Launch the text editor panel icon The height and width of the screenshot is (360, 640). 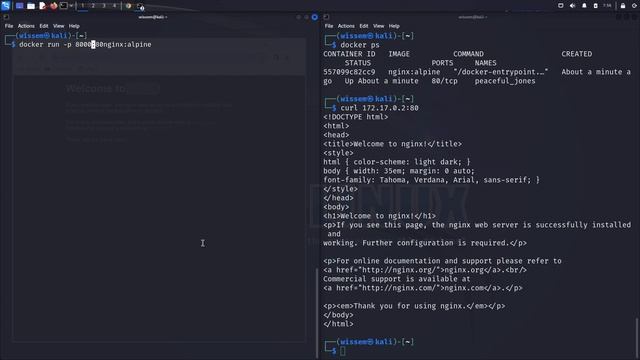coord(42,6)
